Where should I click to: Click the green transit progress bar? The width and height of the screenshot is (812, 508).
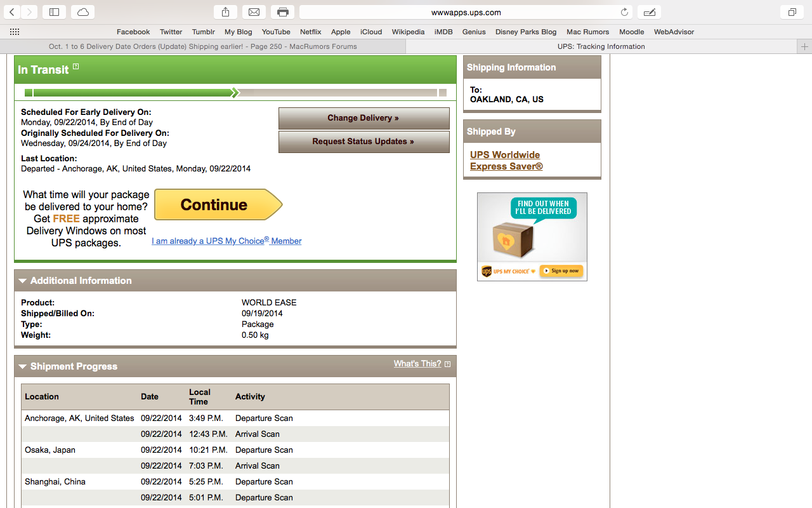(x=235, y=93)
